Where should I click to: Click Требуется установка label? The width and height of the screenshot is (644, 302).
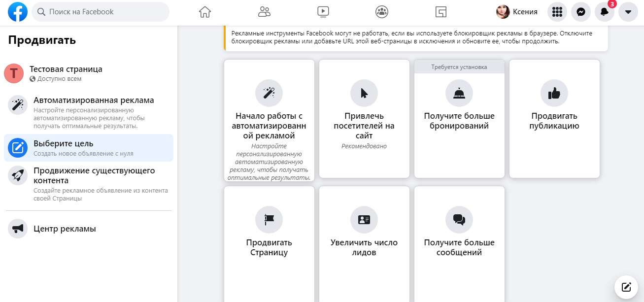[459, 67]
